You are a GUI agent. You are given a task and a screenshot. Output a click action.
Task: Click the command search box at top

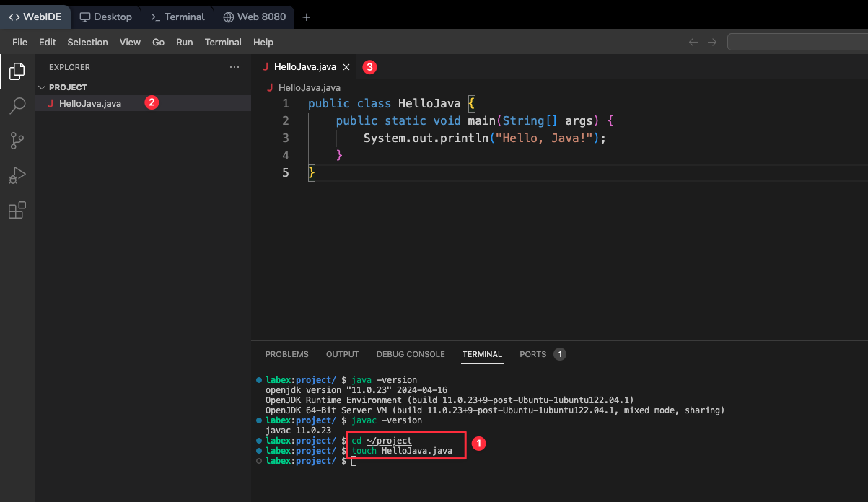[x=797, y=42]
